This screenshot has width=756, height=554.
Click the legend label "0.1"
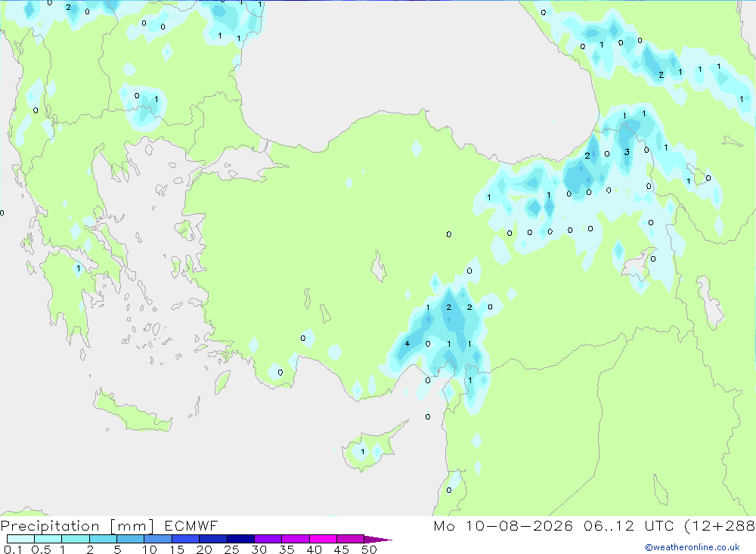click(x=12, y=549)
